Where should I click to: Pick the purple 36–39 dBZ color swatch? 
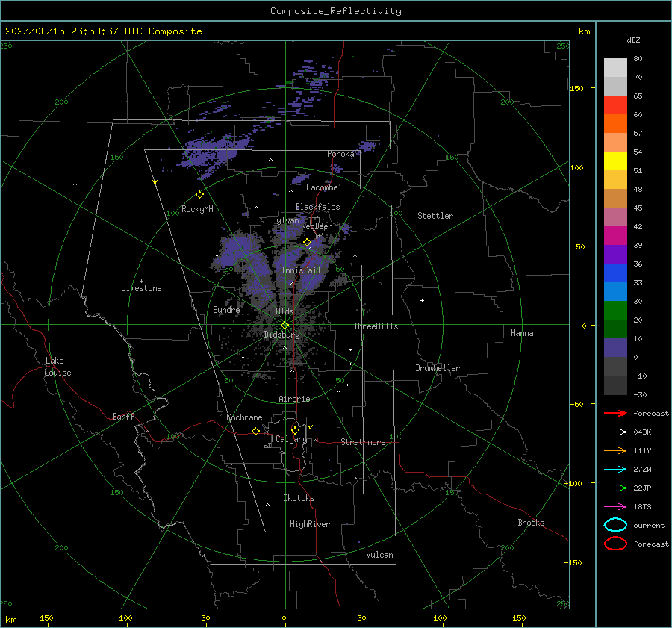point(615,254)
